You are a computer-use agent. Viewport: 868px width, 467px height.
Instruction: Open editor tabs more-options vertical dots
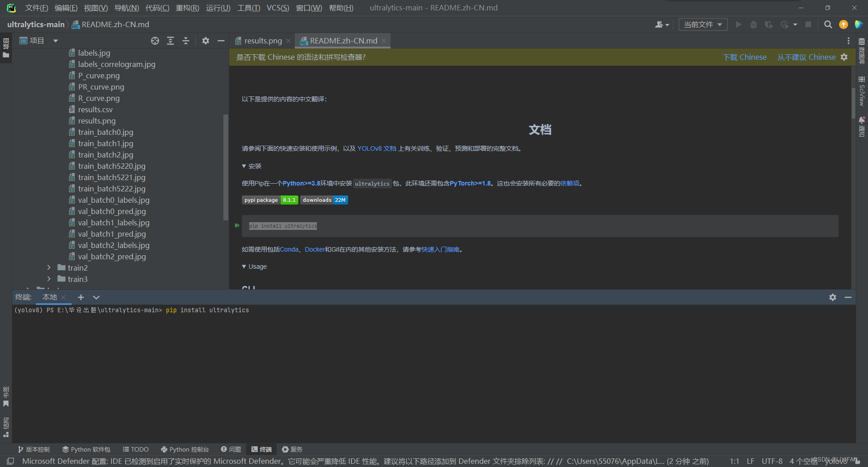tap(848, 41)
